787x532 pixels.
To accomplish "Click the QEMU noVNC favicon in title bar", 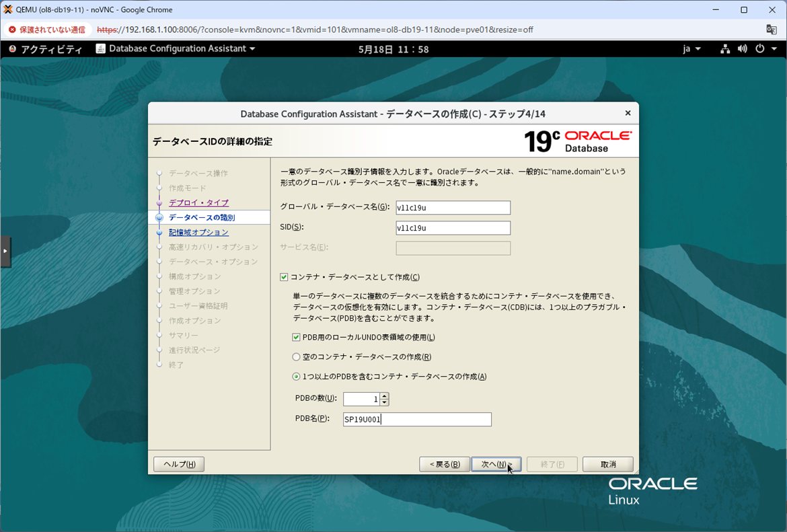I will pyautogui.click(x=7, y=9).
